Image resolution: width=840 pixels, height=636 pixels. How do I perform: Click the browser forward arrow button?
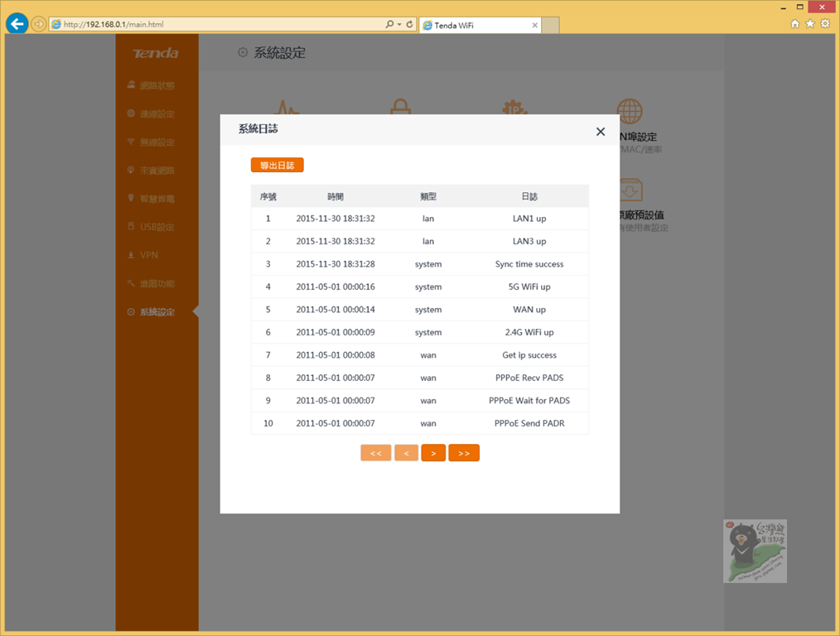pyautogui.click(x=38, y=24)
